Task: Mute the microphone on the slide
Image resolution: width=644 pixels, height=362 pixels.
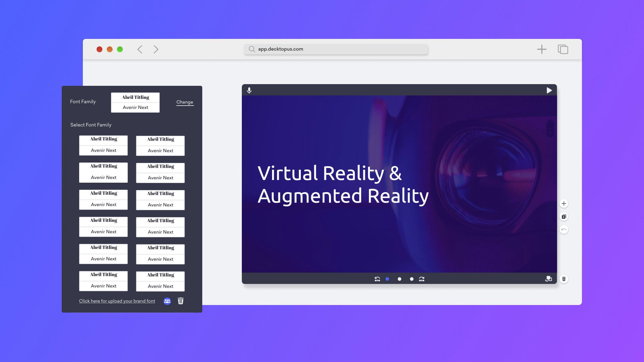Action: tap(249, 90)
